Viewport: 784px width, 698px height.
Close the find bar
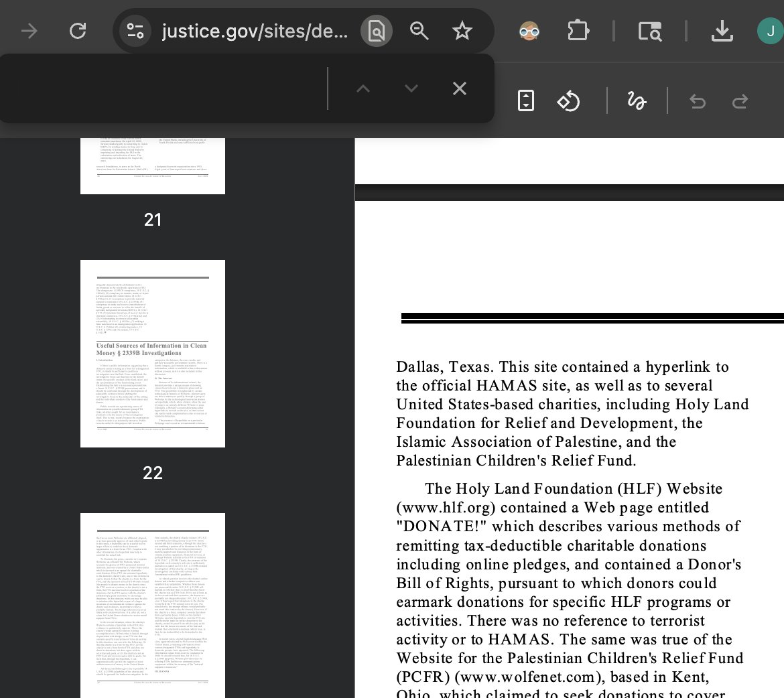tap(459, 88)
